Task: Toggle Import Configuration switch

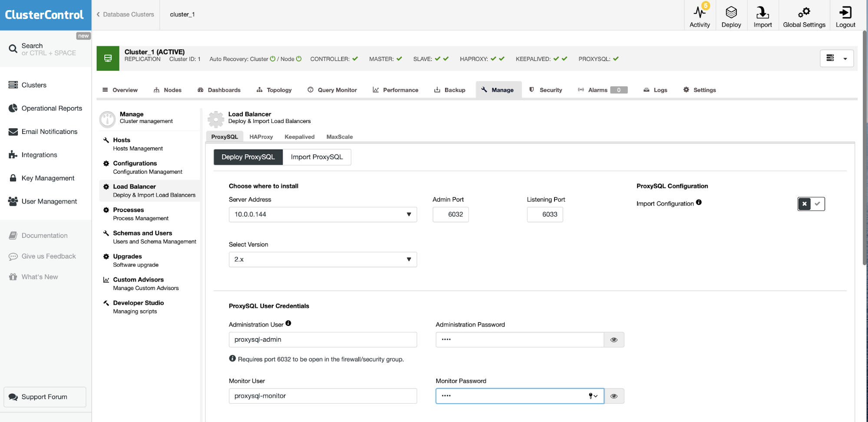Action: [x=811, y=204]
